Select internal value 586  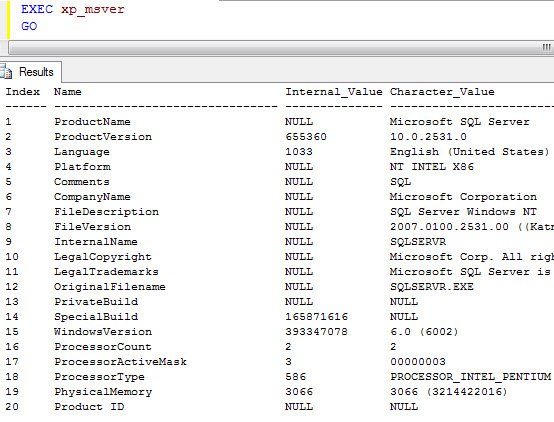point(295,377)
